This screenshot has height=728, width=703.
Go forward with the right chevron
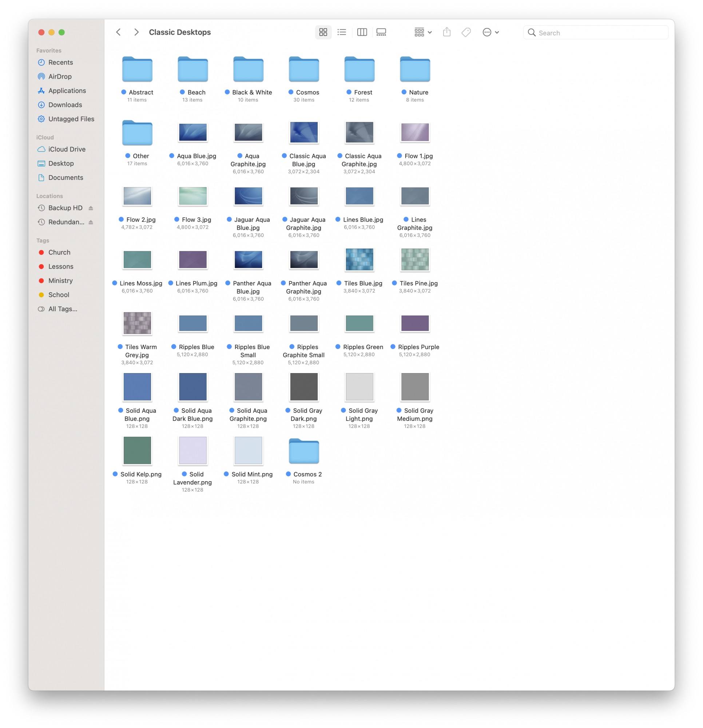pyautogui.click(x=136, y=32)
